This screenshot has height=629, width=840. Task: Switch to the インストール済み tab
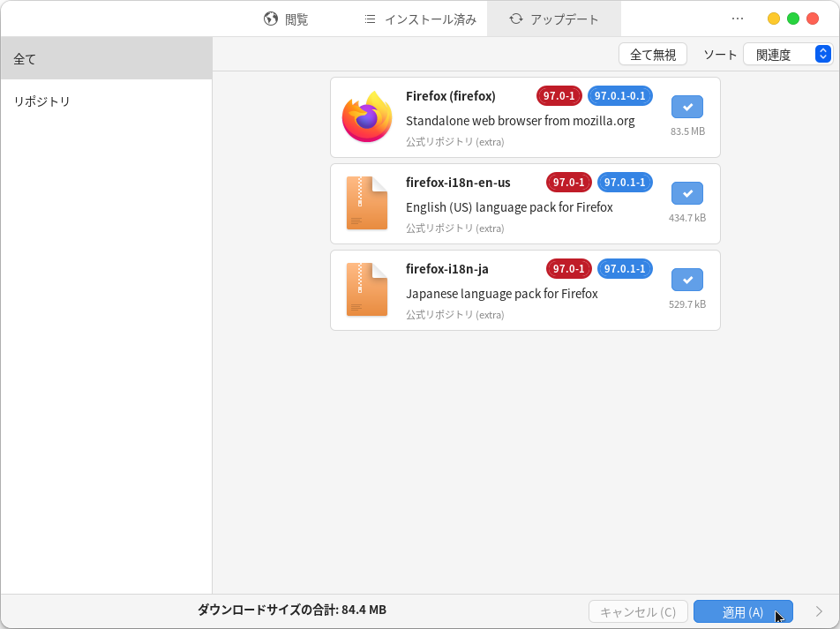click(420, 19)
